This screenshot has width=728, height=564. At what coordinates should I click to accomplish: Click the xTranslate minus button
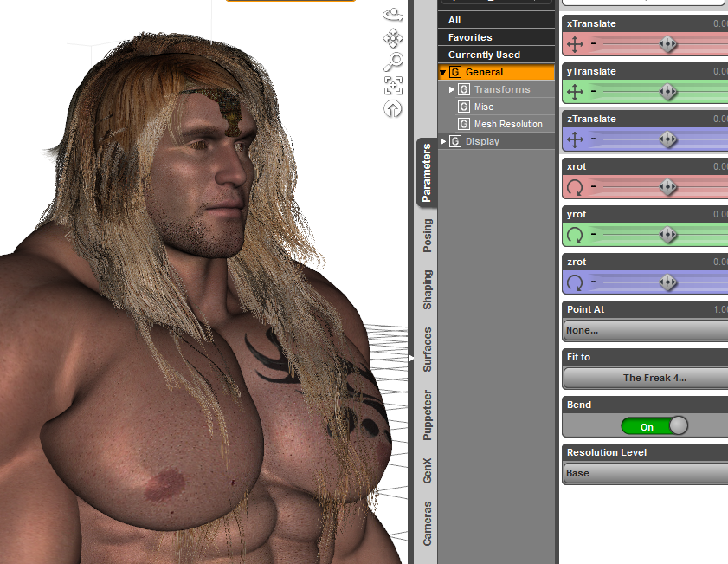pyautogui.click(x=593, y=43)
